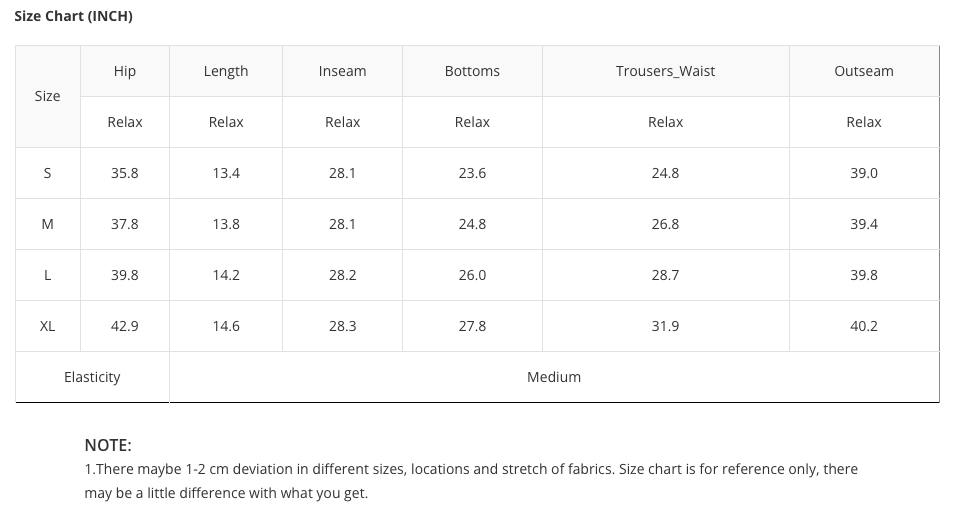This screenshot has height=513, width=960.
Task: Select the Size header cell
Action: (48, 96)
